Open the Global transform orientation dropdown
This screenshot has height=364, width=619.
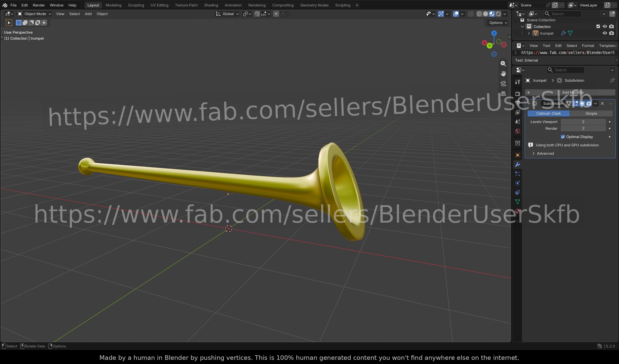click(x=227, y=14)
